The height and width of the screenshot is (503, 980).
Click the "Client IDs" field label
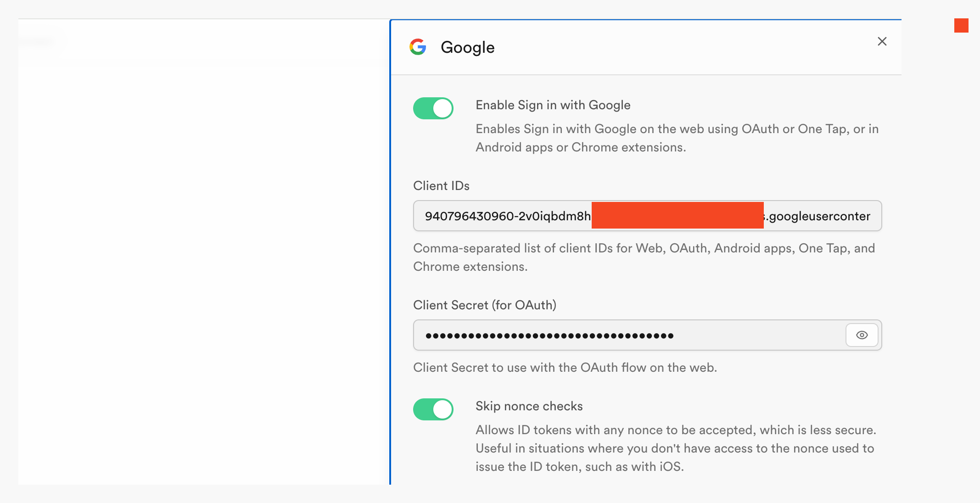coord(441,186)
